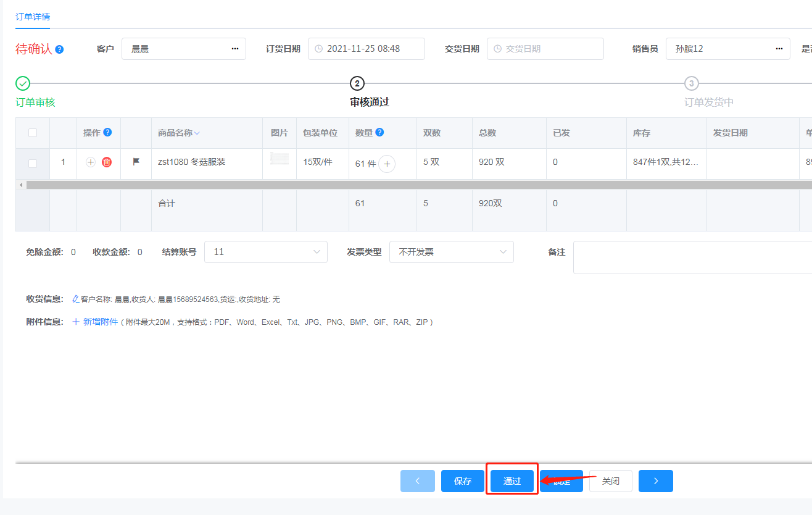Switch to the 订单详情 tab
The width and height of the screenshot is (812, 515).
point(33,17)
